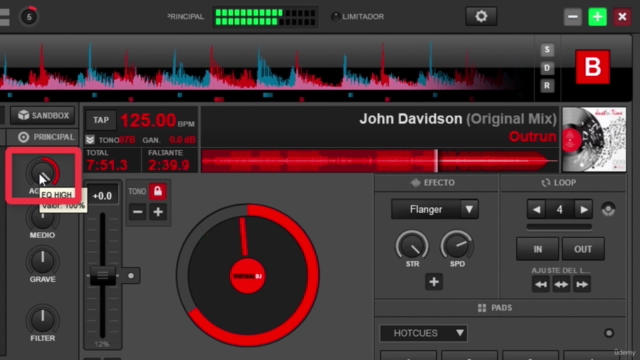Raise key with Tono plus button
The image size is (640, 360).
(158, 212)
